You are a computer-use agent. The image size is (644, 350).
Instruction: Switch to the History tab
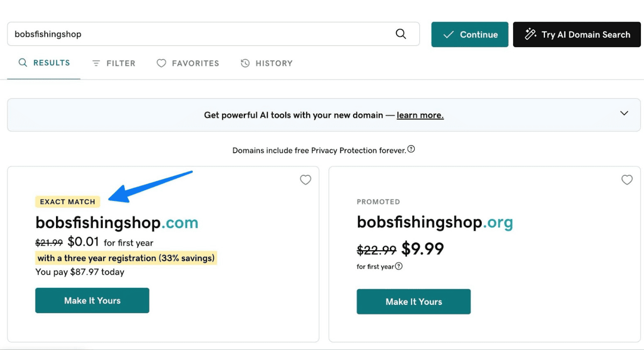tap(267, 63)
